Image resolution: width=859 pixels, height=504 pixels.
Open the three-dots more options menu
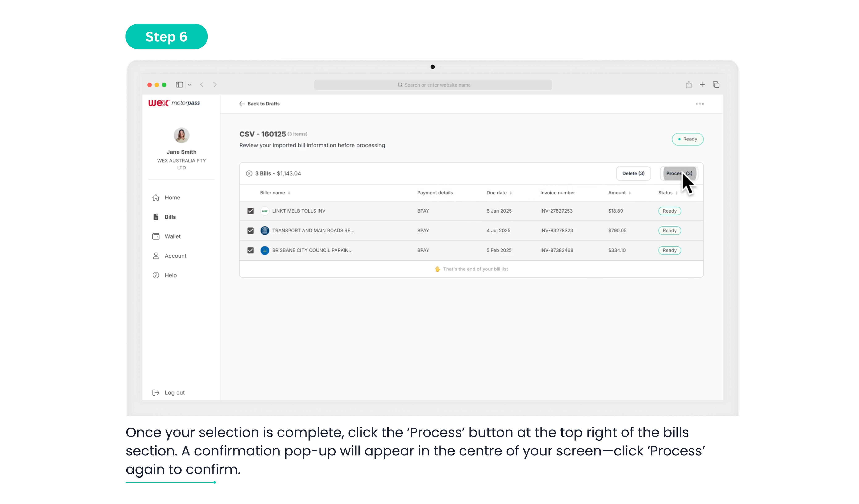[700, 104]
